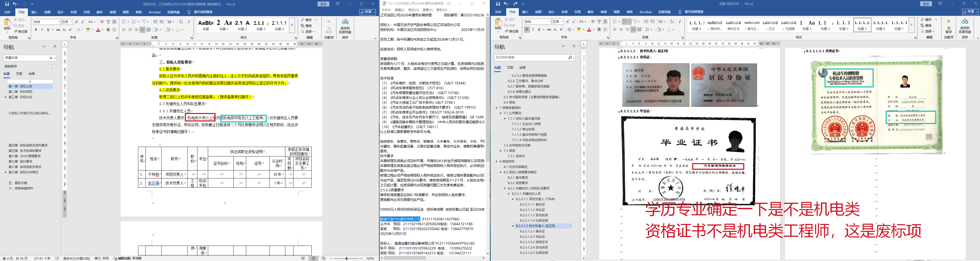Open font name dropdown in 招标文件 Word
980x261 pixels.
coord(59,22)
